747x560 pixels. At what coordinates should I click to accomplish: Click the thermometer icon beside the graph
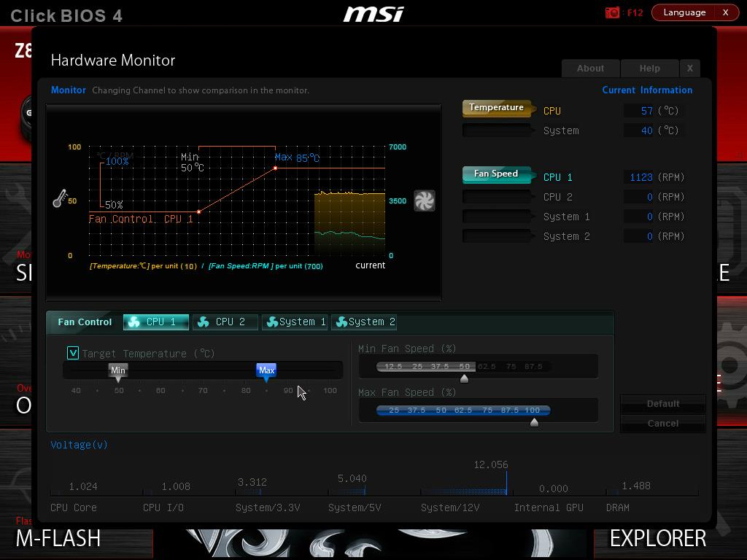(60, 198)
